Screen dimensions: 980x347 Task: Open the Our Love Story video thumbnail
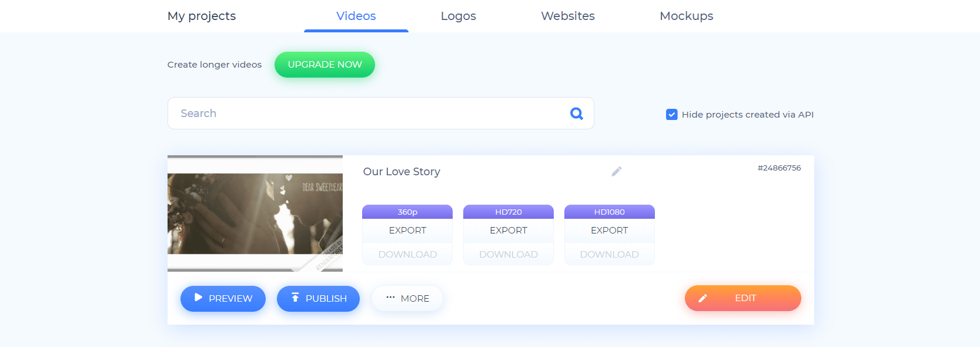pyautogui.click(x=255, y=213)
